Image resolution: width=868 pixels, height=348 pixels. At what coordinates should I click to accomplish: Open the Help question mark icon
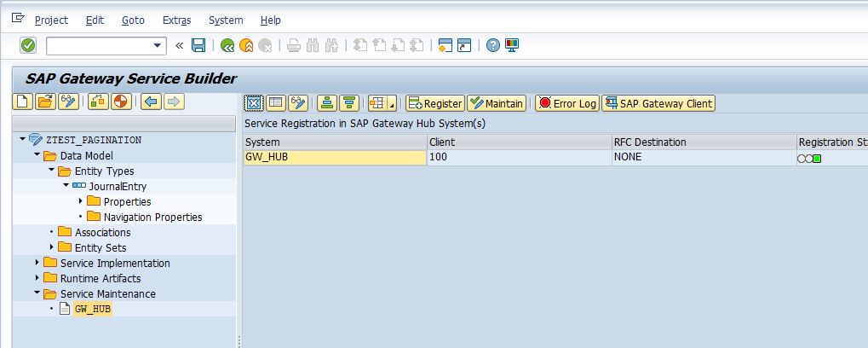pos(492,45)
